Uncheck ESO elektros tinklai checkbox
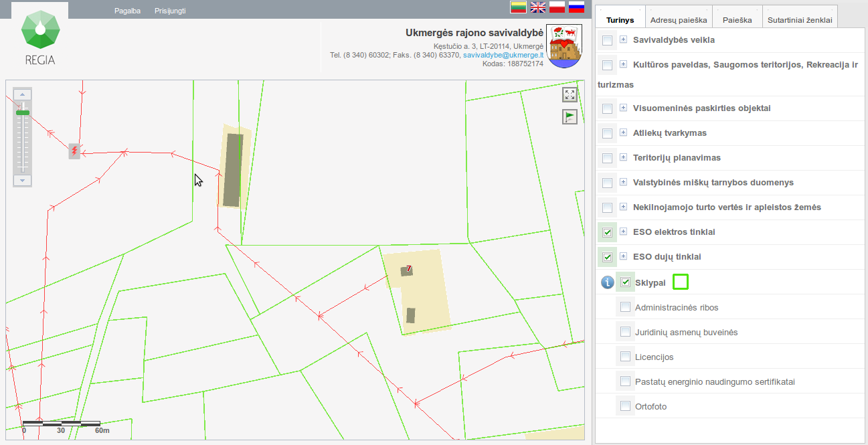This screenshot has height=445, width=868. pos(607,232)
